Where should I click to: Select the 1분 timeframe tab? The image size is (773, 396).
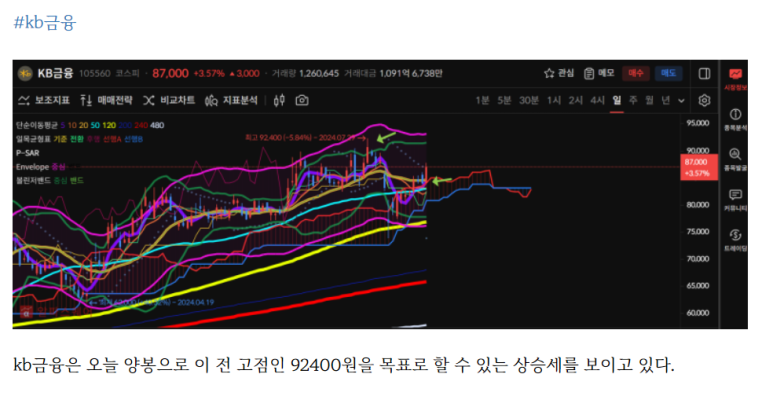(482, 101)
